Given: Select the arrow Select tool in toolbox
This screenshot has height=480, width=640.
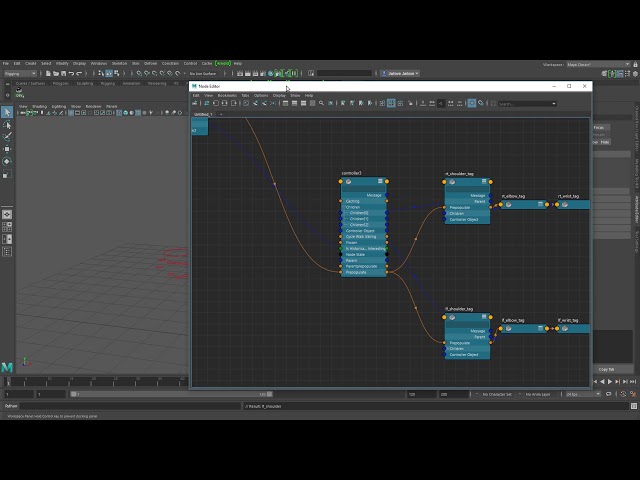Looking at the screenshot, I should (x=7, y=112).
